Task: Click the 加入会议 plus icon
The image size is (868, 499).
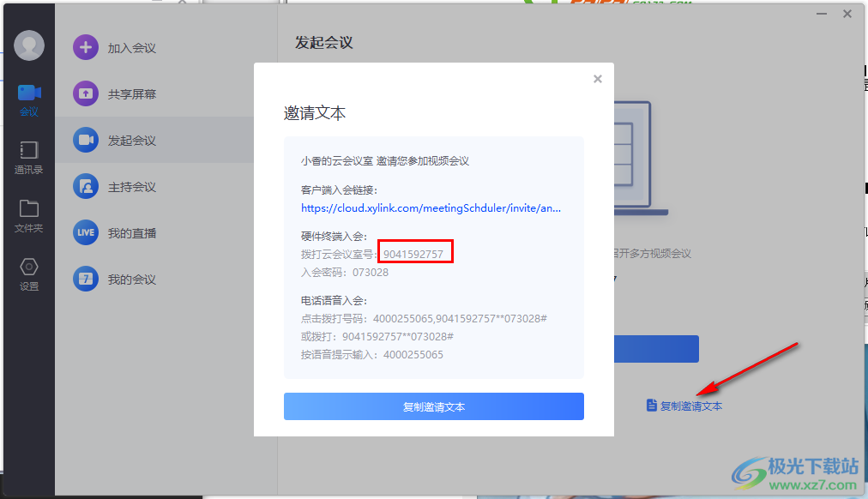Action: 86,48
